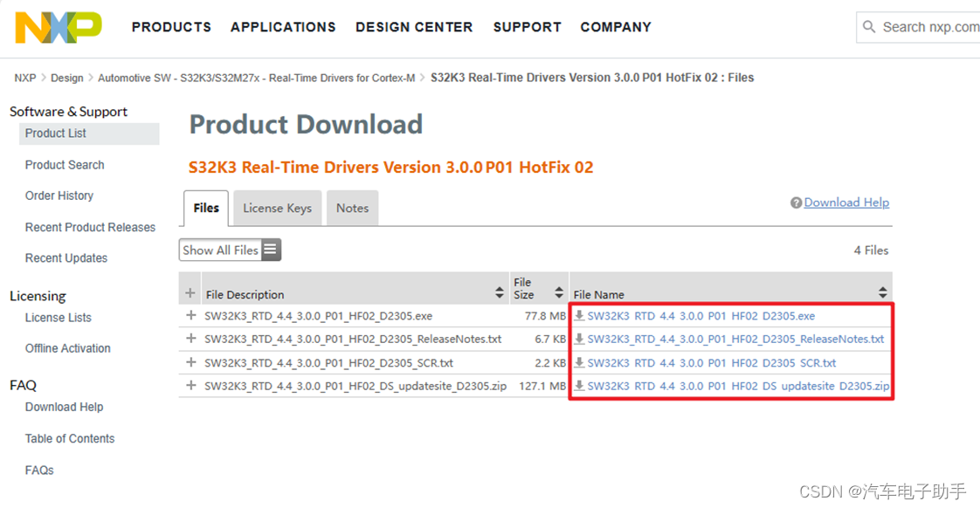The height and width of the screenshot is (508, 980).
Task: Click download icon for SCR.txt file
Action: point(579,362)
